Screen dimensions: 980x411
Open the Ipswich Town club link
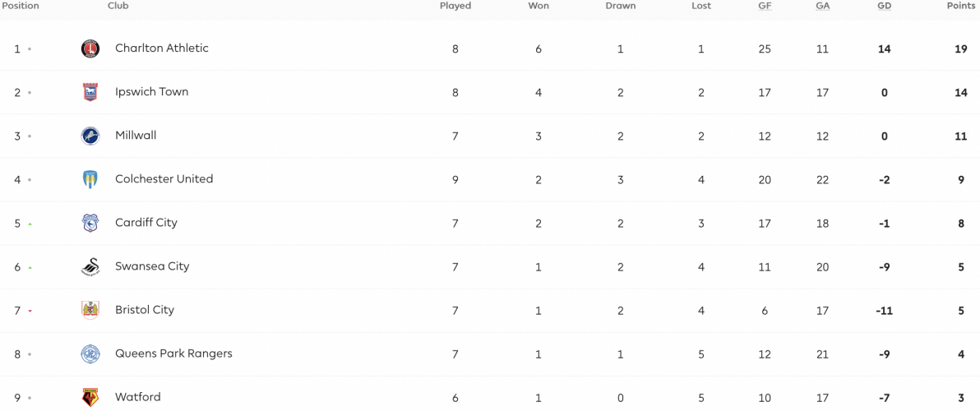[x=152, y=92]
